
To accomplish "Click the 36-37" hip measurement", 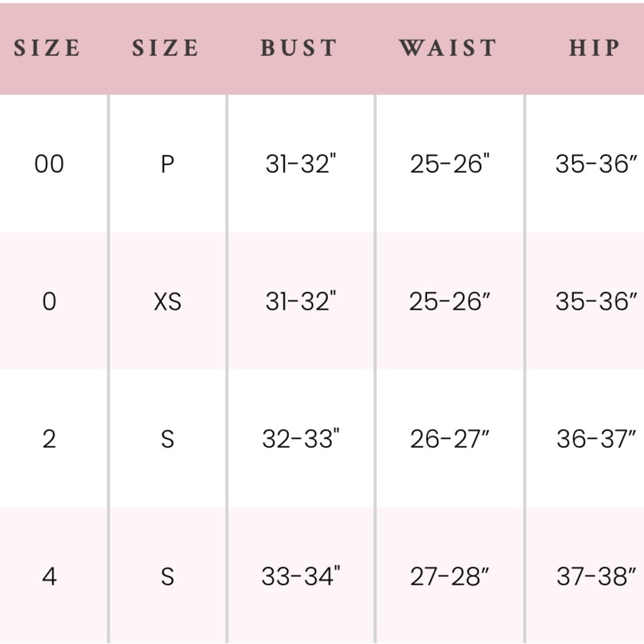I will coord(596,438).
